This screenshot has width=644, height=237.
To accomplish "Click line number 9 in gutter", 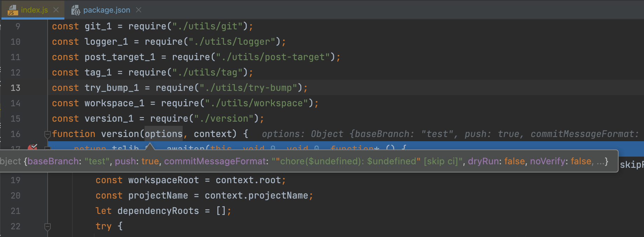I will click(x=18, y=26).
